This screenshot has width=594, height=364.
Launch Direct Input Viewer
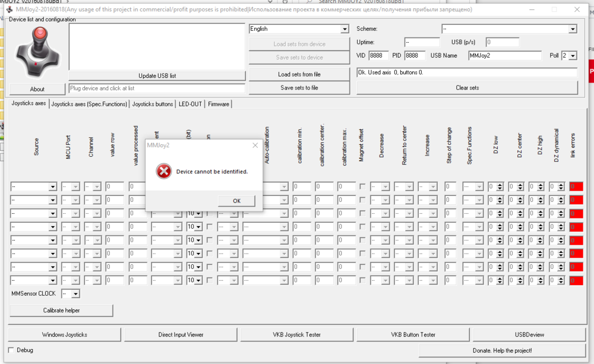(x=181, y=335)
